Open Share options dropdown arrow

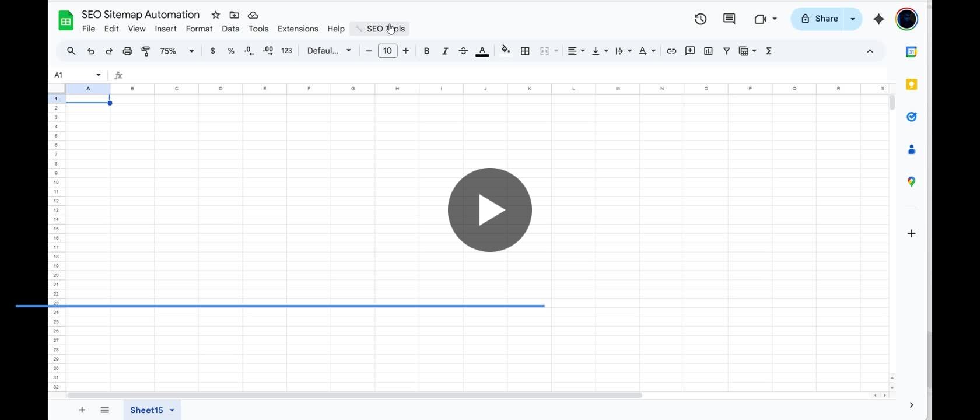pos(853,19)
